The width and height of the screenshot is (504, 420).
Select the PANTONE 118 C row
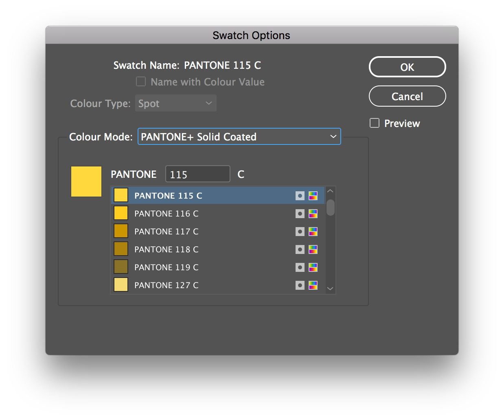218,249
